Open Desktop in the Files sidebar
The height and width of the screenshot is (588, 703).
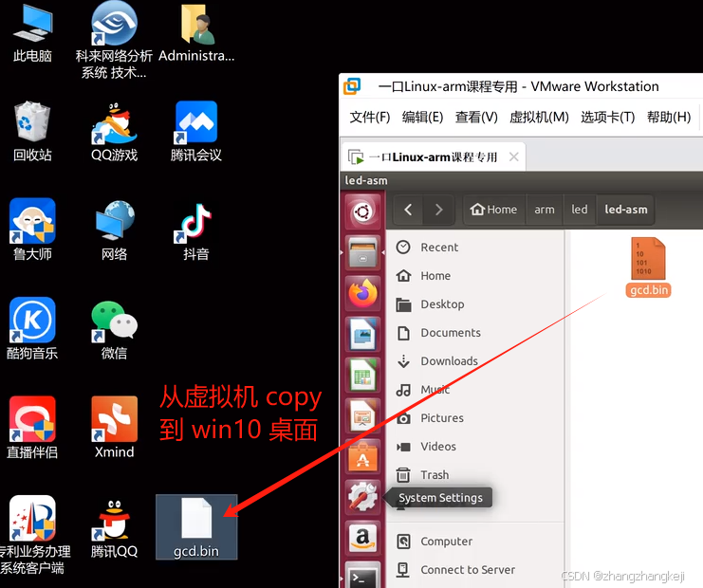click(474, 304)
